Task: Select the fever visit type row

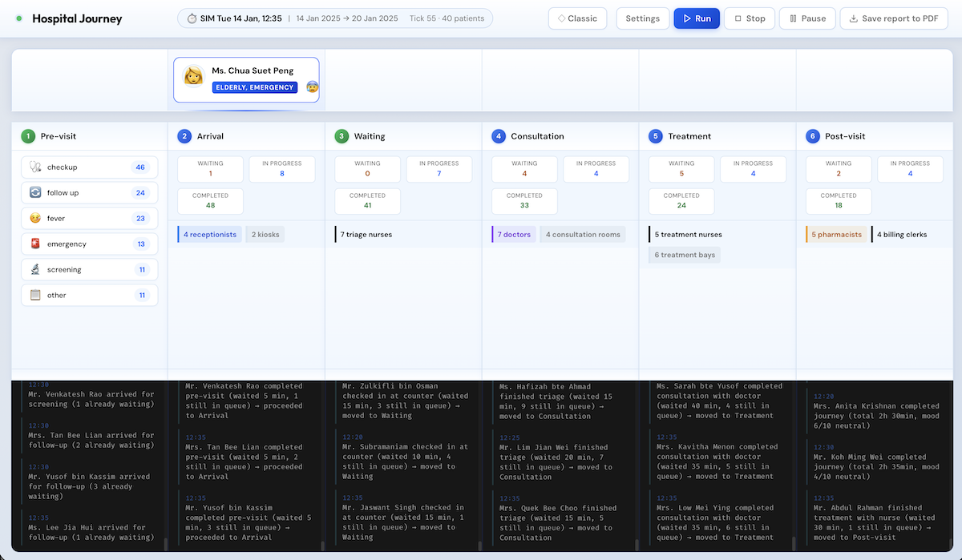Action: coord(90,219)
